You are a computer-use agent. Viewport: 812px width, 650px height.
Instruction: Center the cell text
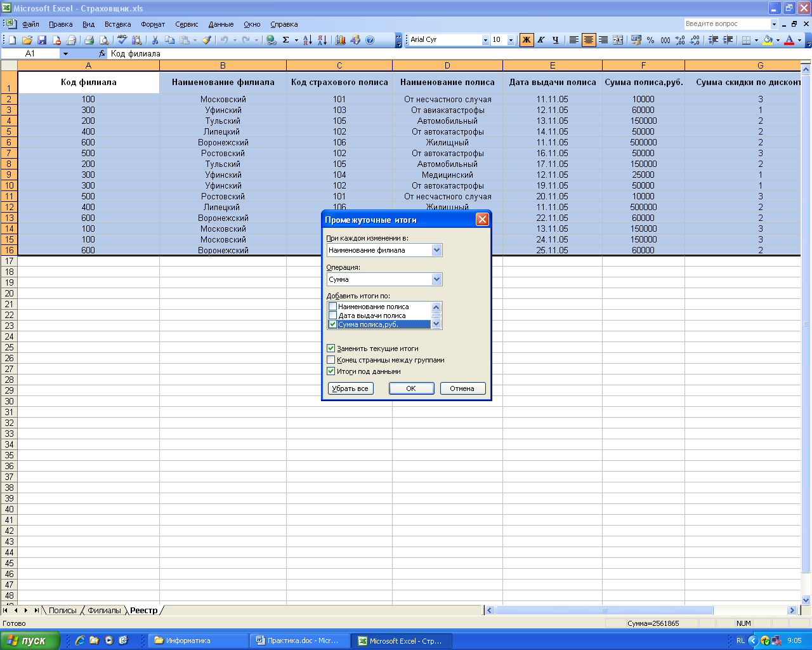589,40
